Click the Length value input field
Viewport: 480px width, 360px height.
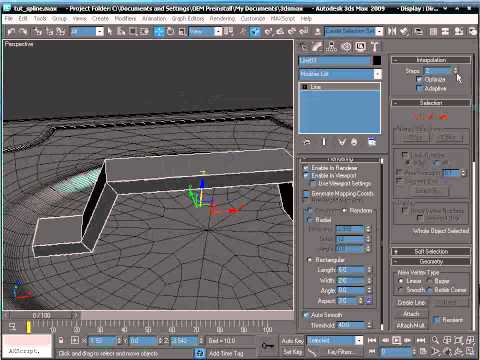[351, 270]
